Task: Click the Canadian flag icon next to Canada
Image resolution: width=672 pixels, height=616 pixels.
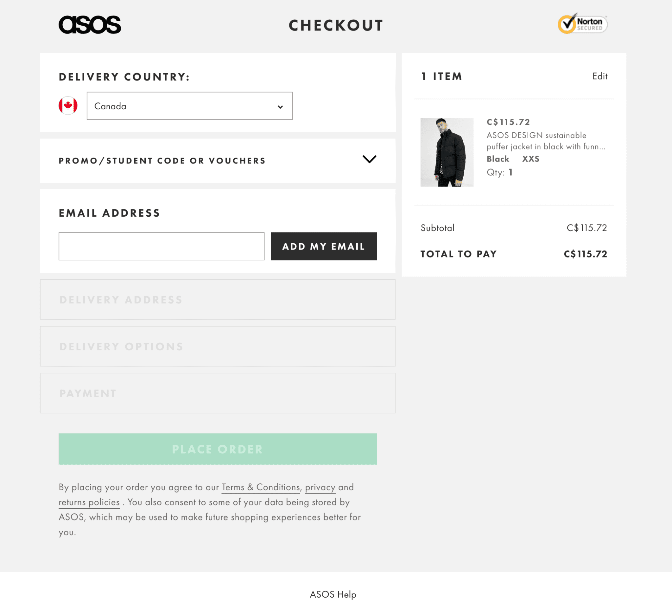Action: 68,105
